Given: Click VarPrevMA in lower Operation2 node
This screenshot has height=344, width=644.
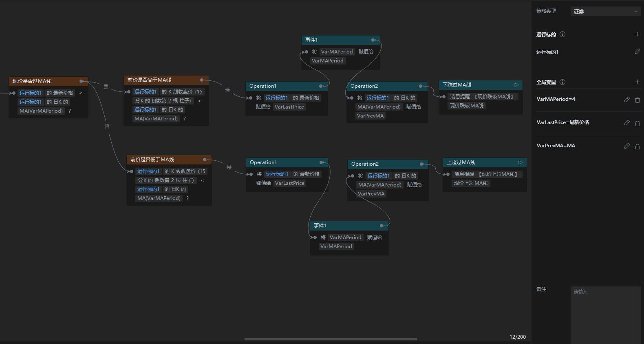Looking at the screenshot, I should tap(371, 194).
